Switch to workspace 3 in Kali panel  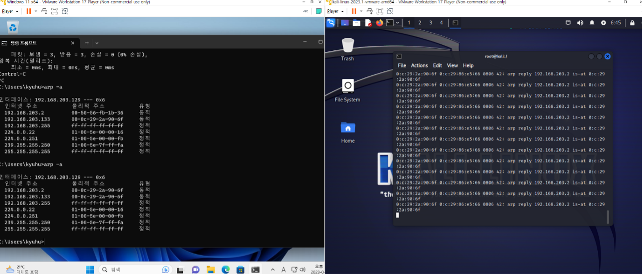[x=430, y=22]
